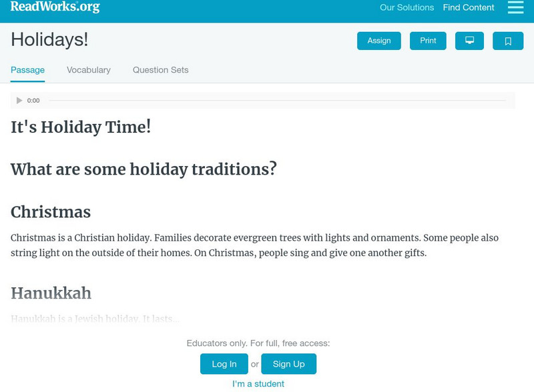Click the audio 0:00 timestamp
Viewport: 534px width, 392px height.
coord(33,101)
